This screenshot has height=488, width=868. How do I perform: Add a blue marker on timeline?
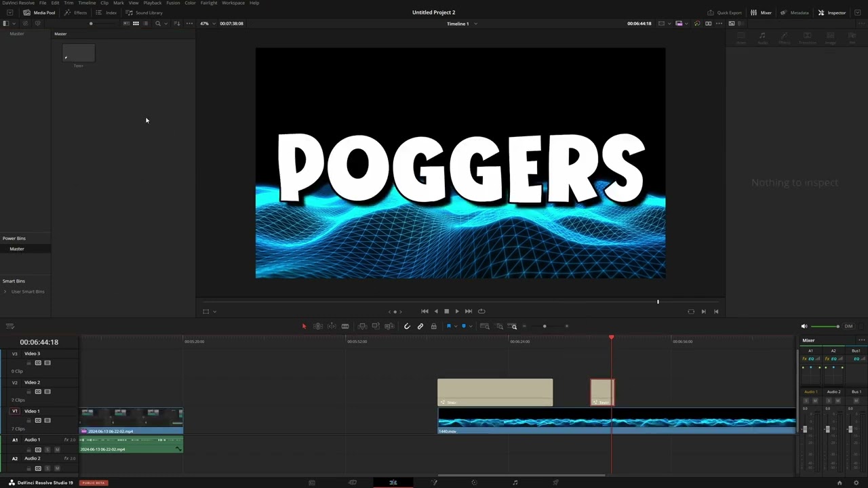(x=464, y=326)
